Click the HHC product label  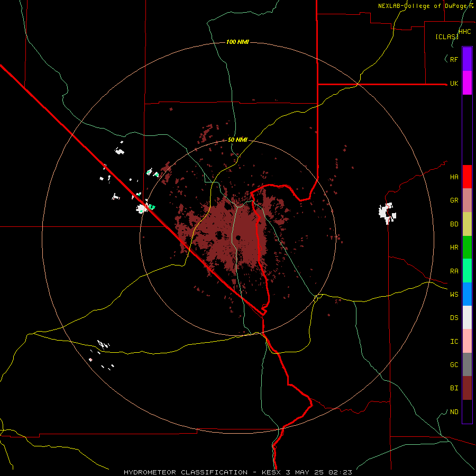click(465, 32)
